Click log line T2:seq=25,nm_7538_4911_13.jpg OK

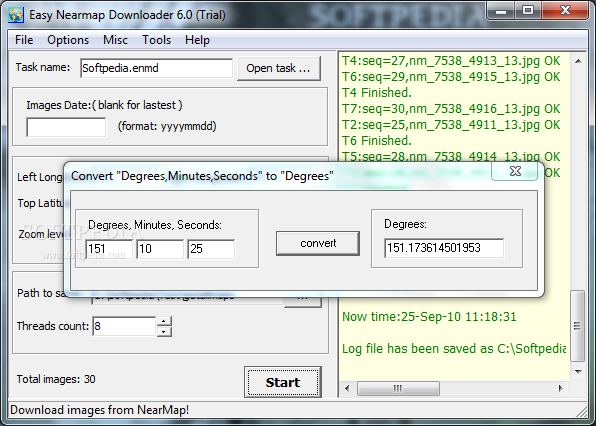coord(451,125)
